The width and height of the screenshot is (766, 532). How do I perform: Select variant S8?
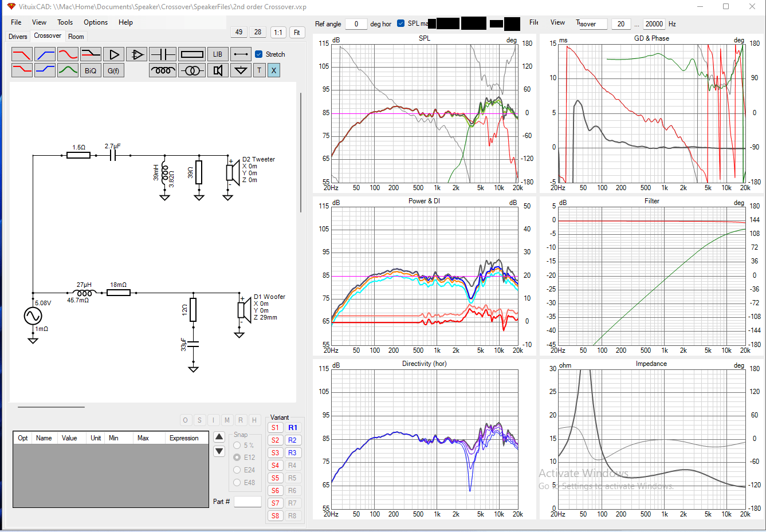tap(276, 516)
